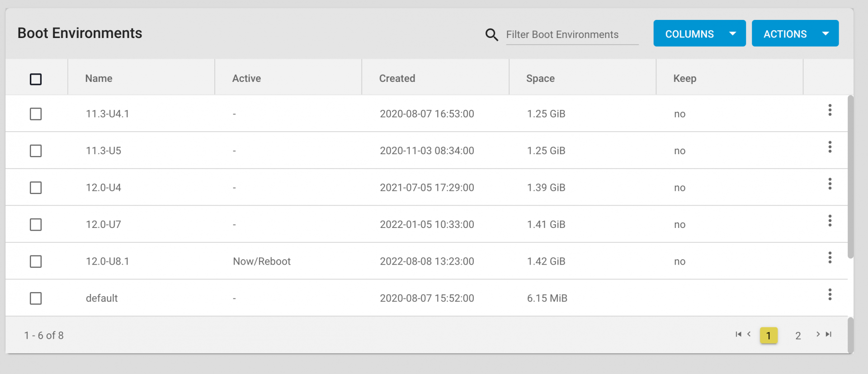Screen dimensions: 868x374
Task: Select the 12.0-U8.1 row checkbox
Action: pyautogui.click(x=36, y=261)
